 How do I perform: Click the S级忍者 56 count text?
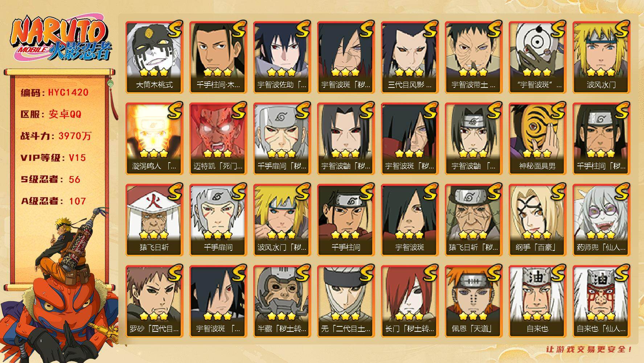click(50, 179)
